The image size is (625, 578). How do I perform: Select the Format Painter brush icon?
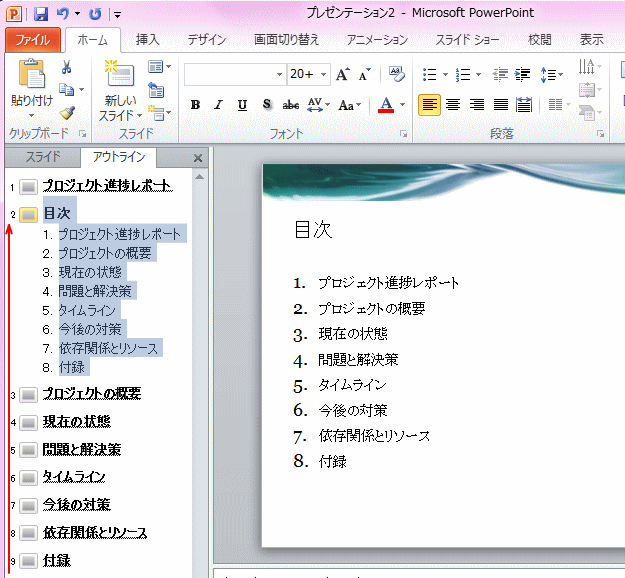[67, 113]
